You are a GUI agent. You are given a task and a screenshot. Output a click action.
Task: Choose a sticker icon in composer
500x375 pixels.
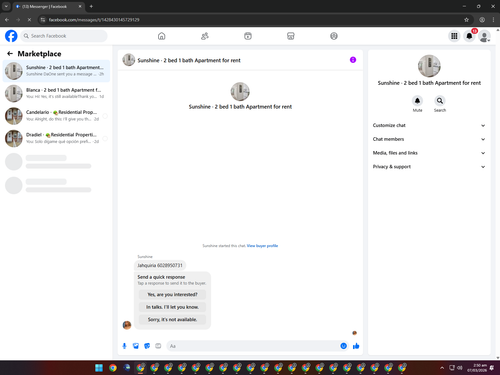147,346
